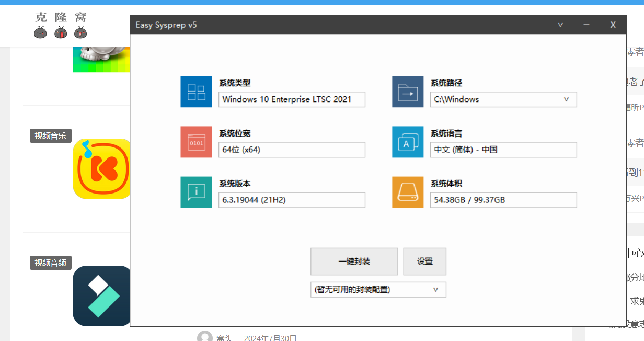Click the Windows 10 Enterprise LTSC 2021 field
This screenshot has width=644, height=341.
point(292,99)
